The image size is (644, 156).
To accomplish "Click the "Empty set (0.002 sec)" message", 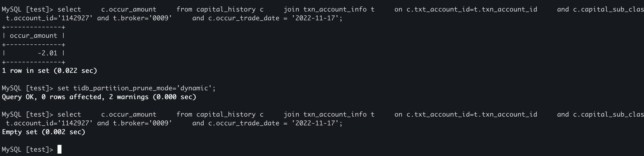I will [43, 132].
